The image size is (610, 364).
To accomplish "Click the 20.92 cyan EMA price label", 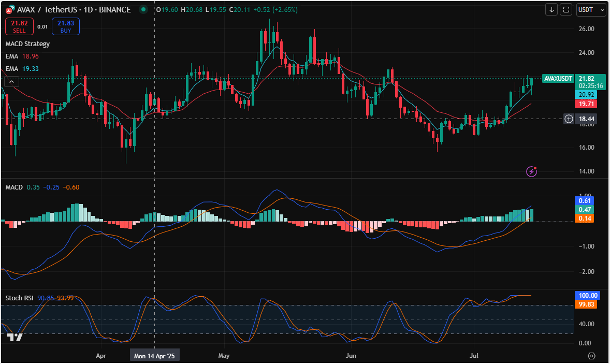I will (x=586, y=95).
